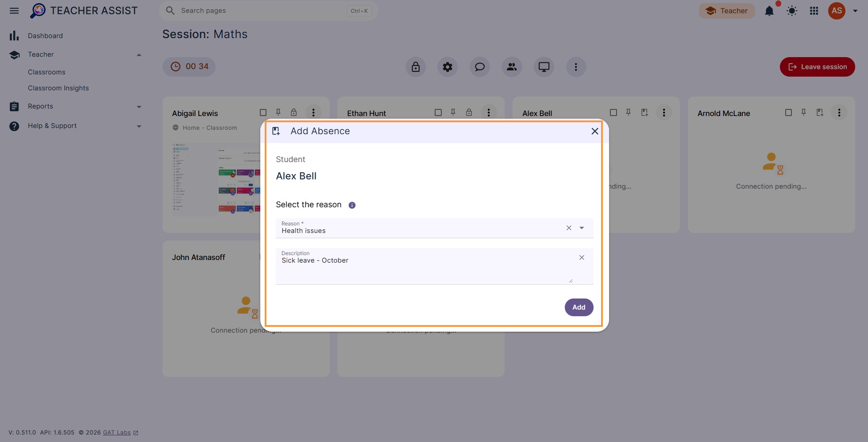
Task: Open session settings gear
Action: [x=448, y=67]
